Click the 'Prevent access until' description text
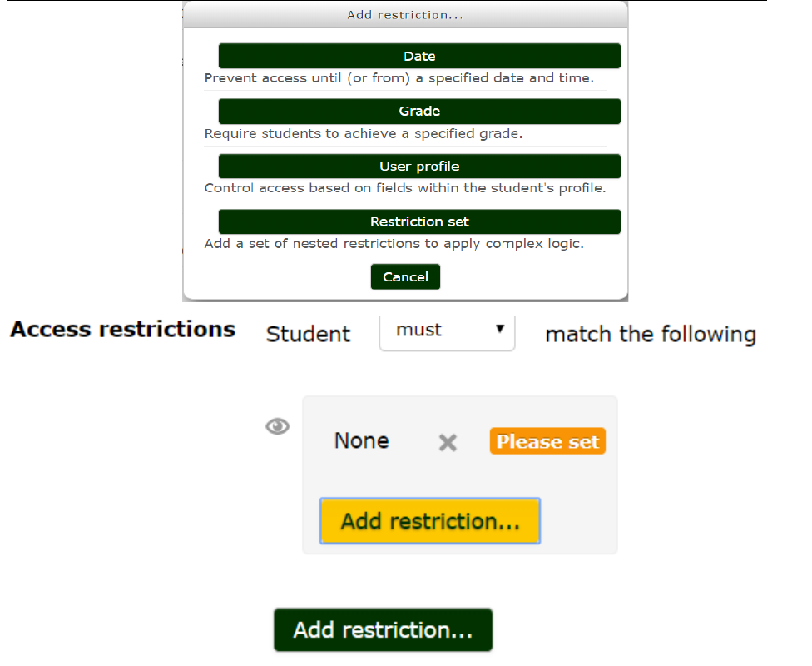This screenshot has width=812, height=666. (x=399, y=78)
